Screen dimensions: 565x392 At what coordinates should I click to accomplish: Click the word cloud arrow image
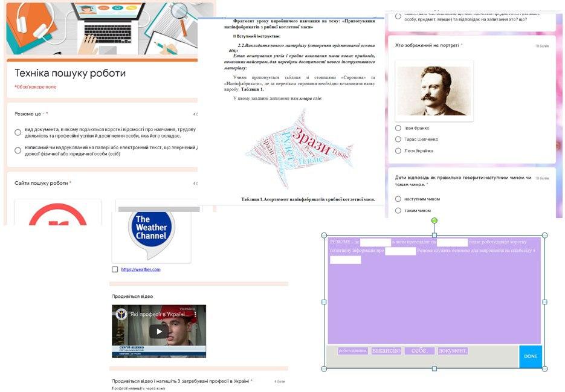click(299, 149)
